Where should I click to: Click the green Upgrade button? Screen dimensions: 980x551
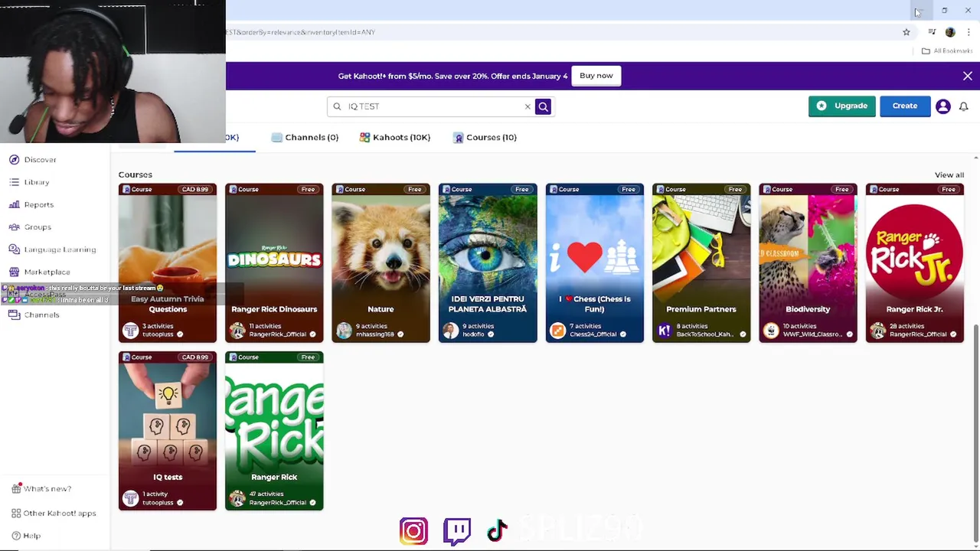[x=841, y=106]
